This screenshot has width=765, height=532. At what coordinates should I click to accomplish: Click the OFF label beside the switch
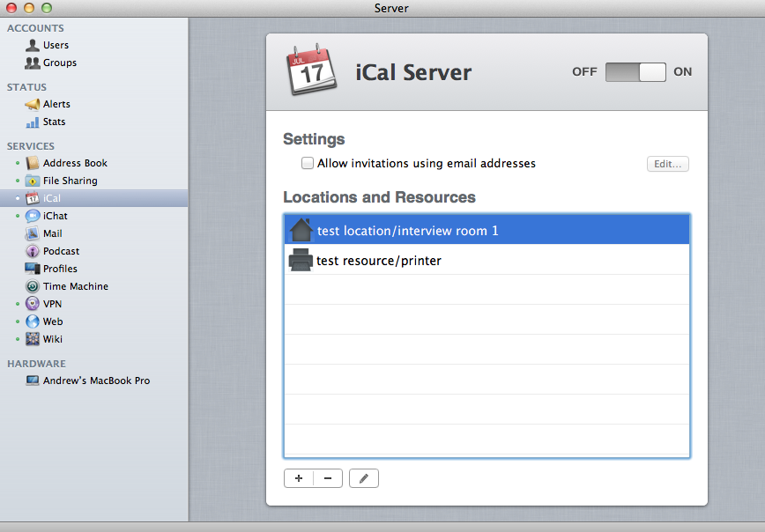(x=584, y=72)
